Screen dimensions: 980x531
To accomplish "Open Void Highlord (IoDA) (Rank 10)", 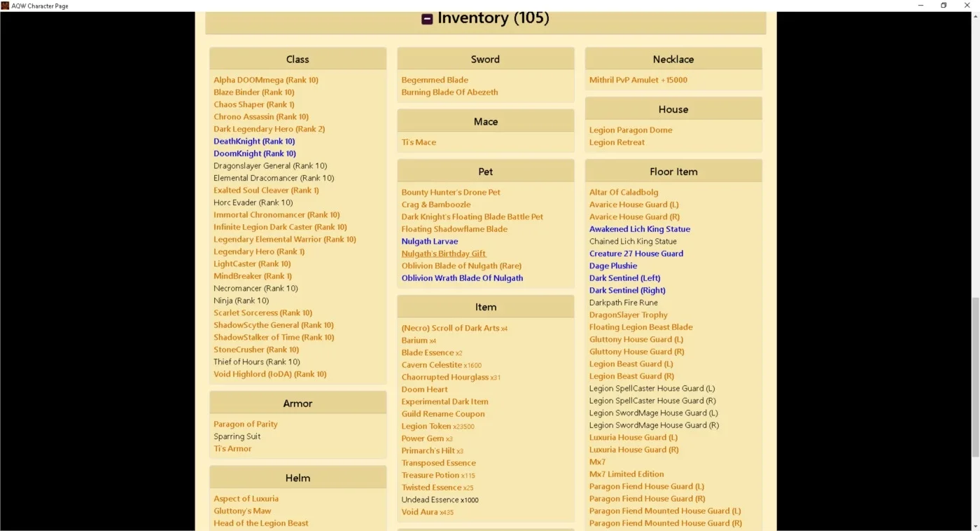I will pos(270,374).
